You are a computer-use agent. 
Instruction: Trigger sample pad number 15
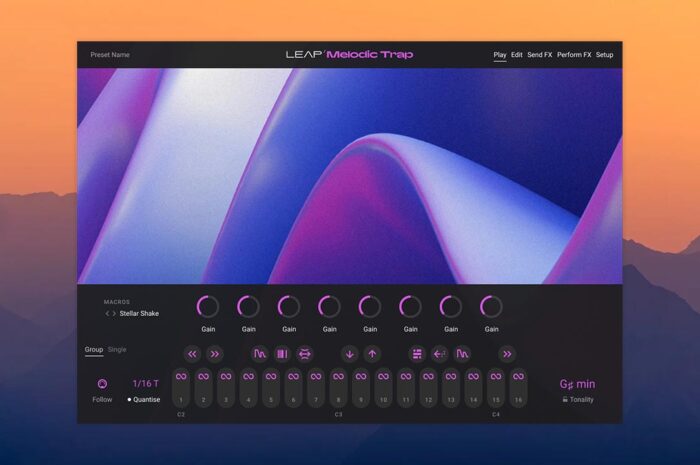(x=496, y=387)
